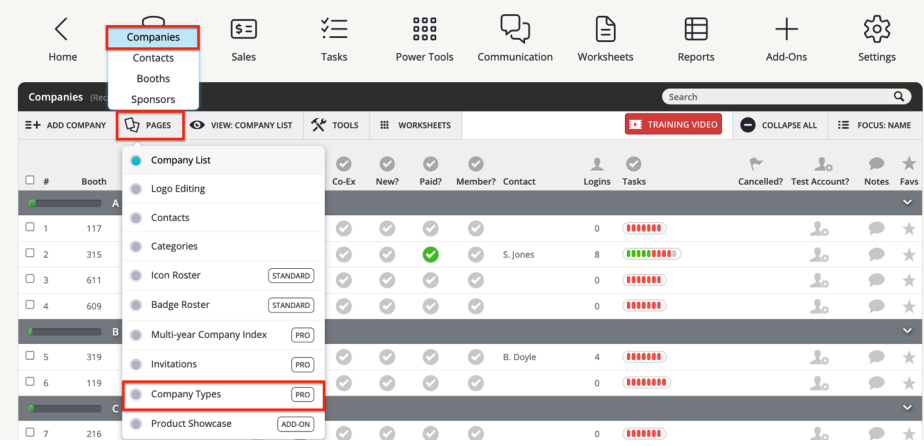Open the Worksheets document icon
Image resolution: width=924 pixels, height=446 pixels.
(x=605, y=29)
